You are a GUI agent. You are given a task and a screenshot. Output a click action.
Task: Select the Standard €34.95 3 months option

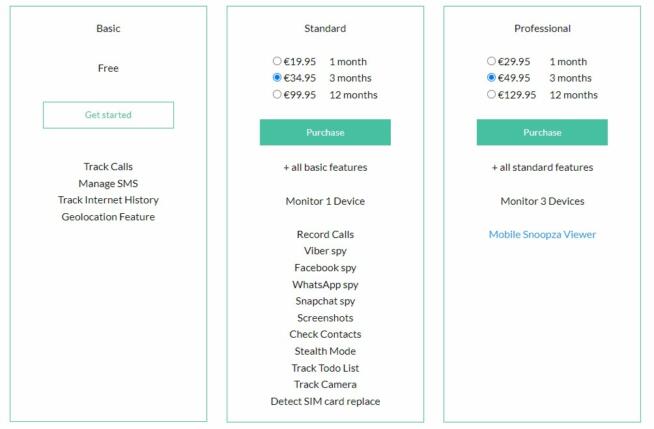[277, 78]
